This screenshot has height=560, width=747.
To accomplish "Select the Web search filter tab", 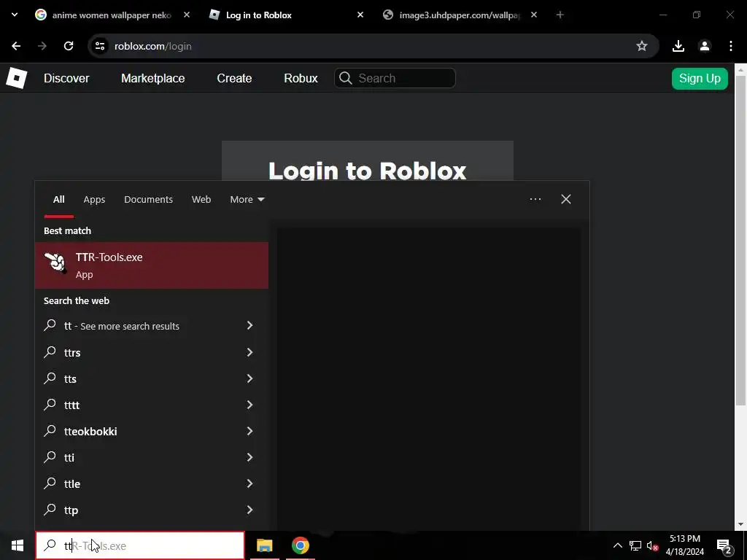I will pyautogui.click(x=201, y=200).
